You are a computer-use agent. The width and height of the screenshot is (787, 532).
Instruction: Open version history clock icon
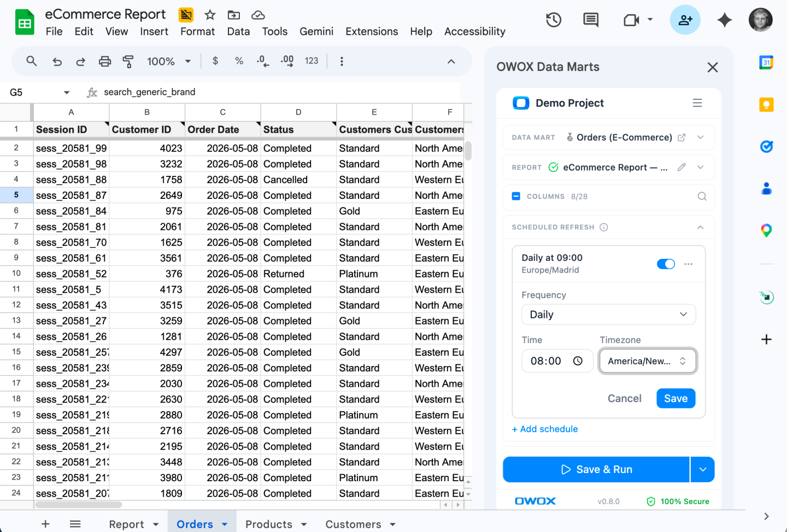[x=554, y=20]
